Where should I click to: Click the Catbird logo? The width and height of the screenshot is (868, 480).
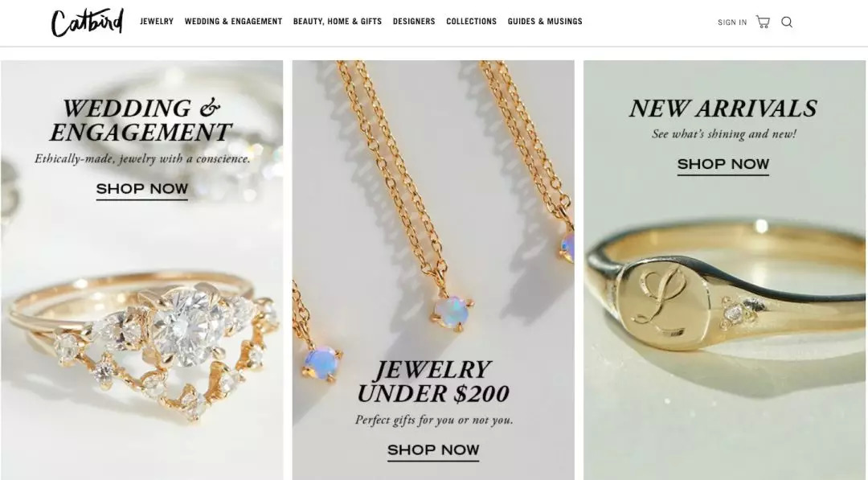87,23
